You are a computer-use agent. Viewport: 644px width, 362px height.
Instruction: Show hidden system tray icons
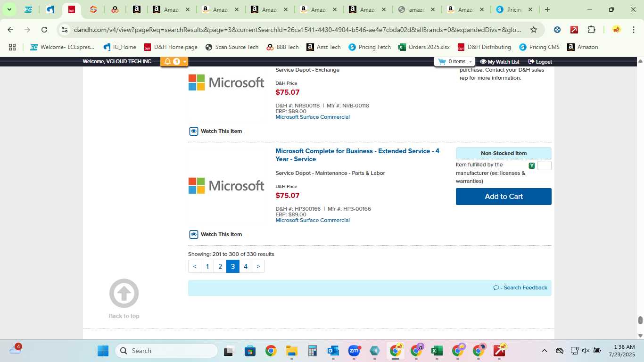coord(544,351)
